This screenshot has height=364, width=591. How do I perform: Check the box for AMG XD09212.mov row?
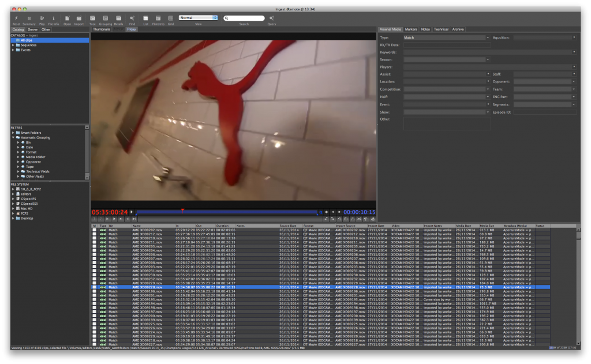tap(95, 234)
